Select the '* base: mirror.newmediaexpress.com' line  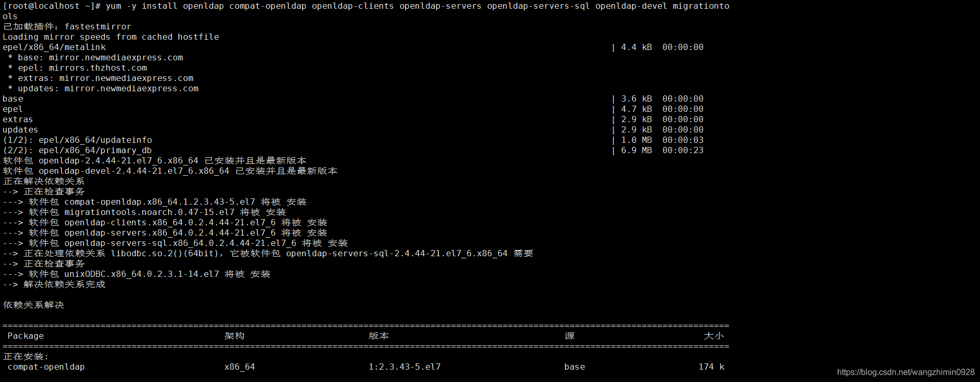tap(95, 58)
